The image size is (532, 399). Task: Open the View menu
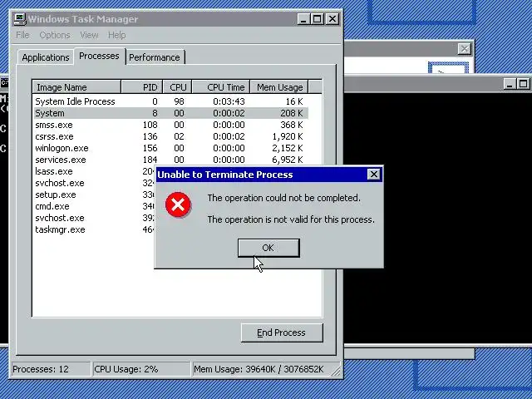[89, 35]
